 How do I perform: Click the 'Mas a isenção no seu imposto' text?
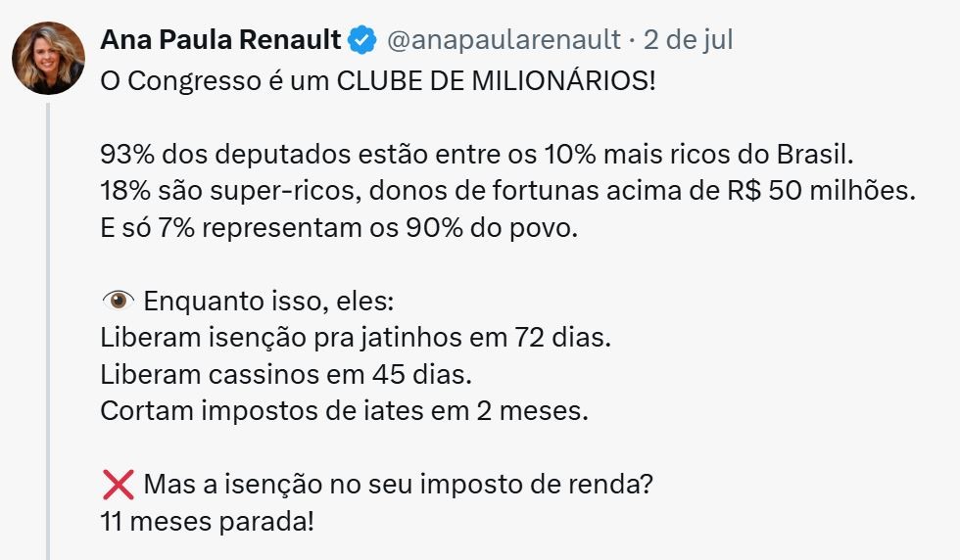(398, 484)
